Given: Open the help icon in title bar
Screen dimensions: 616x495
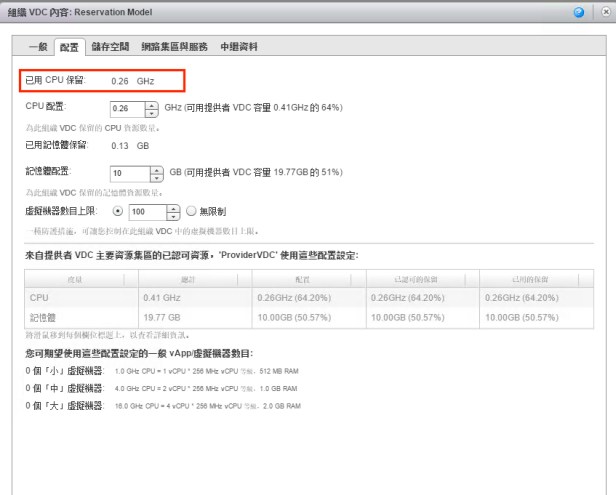Looking at the screenshot, I should point(579,12).
